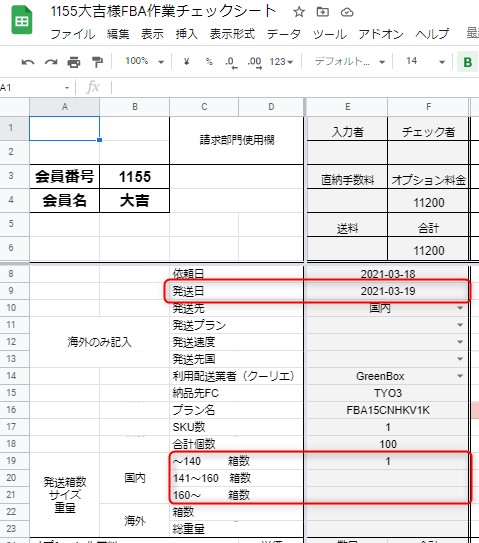Open the font size 14 dropdown
479x543 pixels.
[425, 62]
